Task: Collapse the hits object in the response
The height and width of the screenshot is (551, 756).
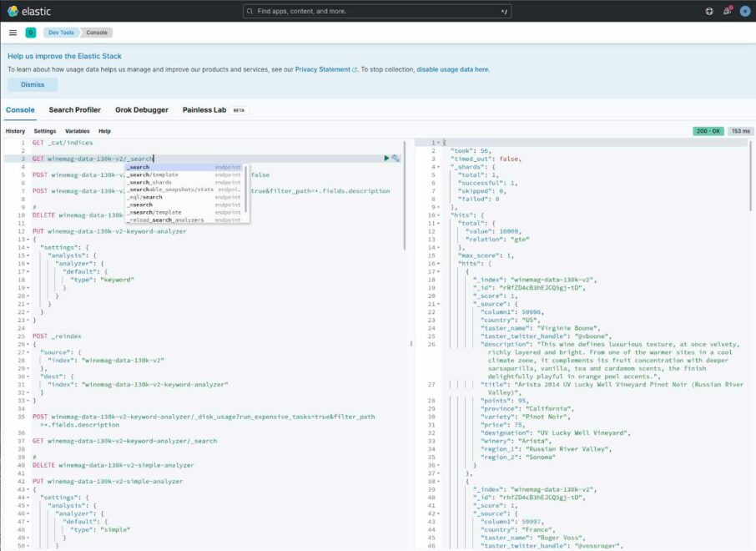Action: [441, 214]
